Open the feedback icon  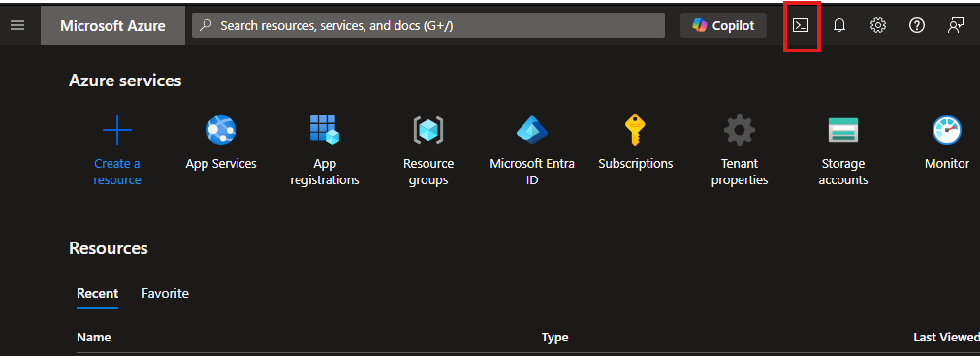(955, 25)
